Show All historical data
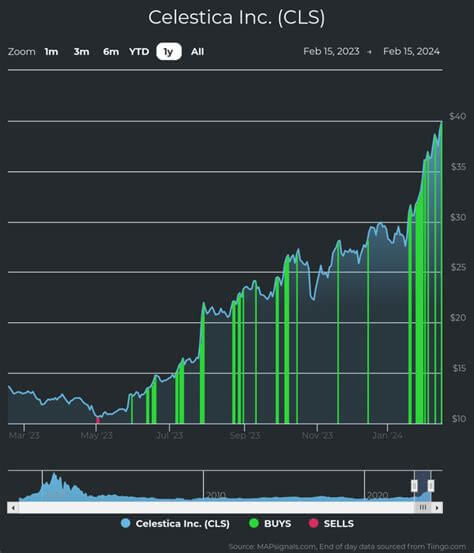 tap(197, 52)
